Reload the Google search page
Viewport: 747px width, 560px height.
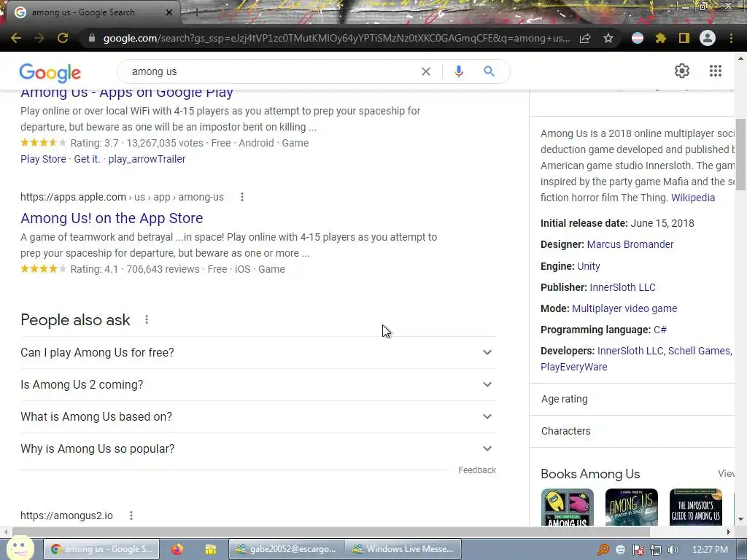(x=63, y=38)
